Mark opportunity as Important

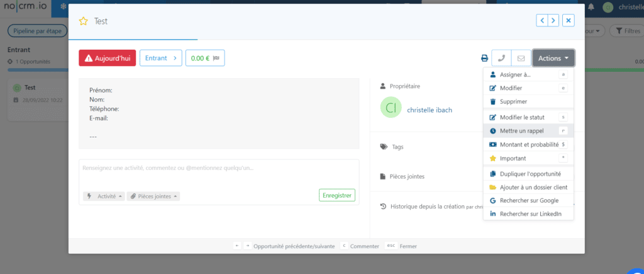point(528,158)
